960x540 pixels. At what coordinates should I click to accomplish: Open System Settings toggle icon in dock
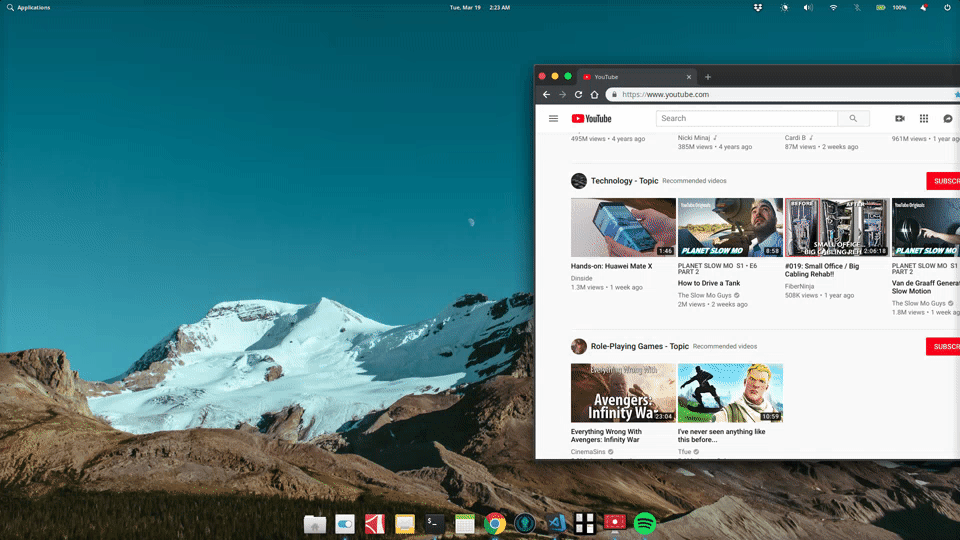[x=345, y=524]
